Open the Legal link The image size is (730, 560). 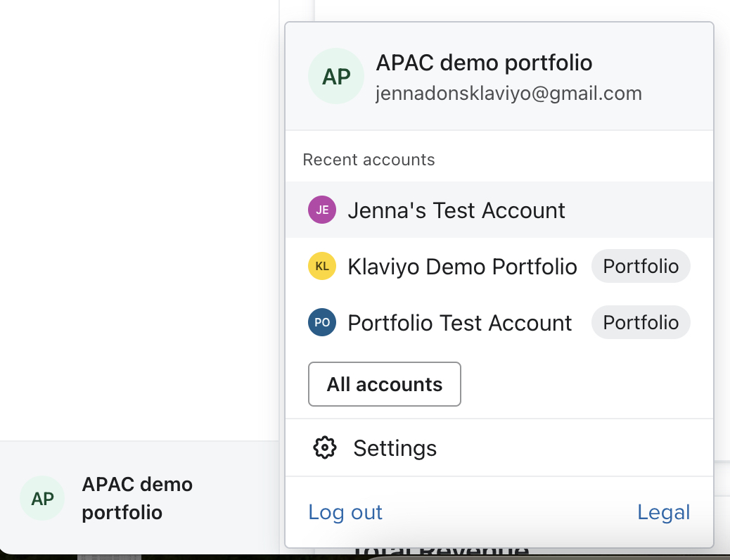point(663,512)
